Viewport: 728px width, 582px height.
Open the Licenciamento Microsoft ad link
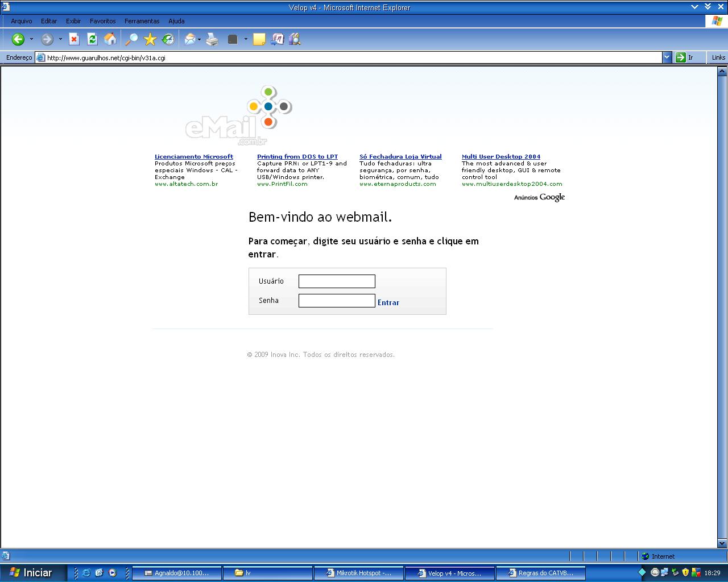[x=194, y=156]
